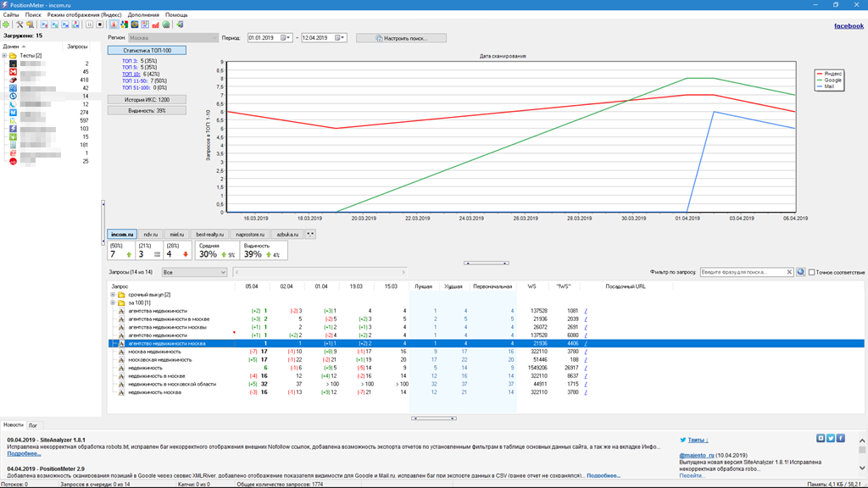Click the red bar chart toolbar icon

click(x=155, y=25)
